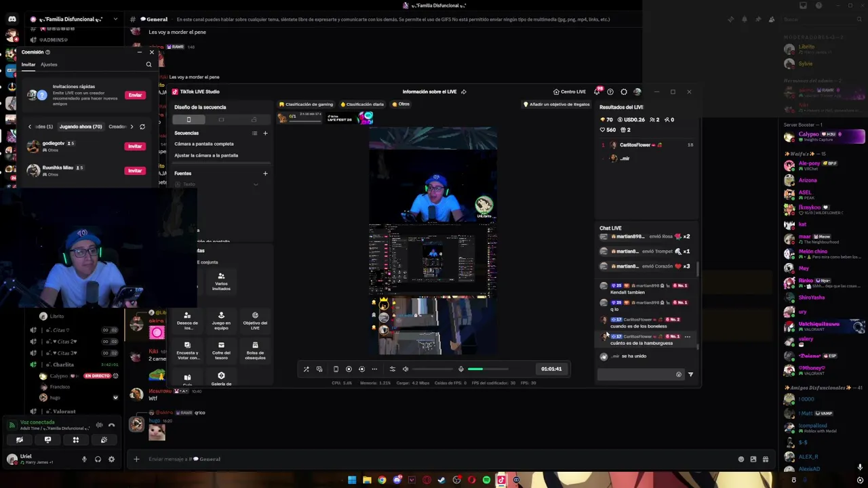Click Discord Enviar mensaje a General field
The image size is (868, 488).
434,459
